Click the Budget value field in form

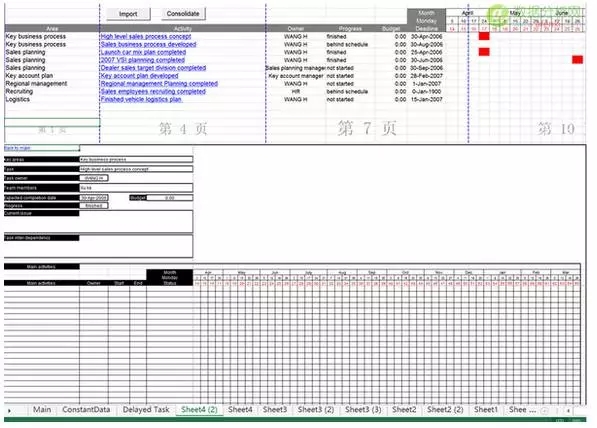point(170,198)
